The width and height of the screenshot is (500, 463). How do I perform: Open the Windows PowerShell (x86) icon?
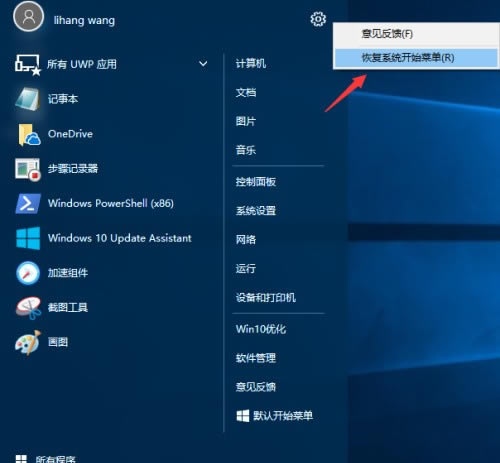(x=28, y=204)
